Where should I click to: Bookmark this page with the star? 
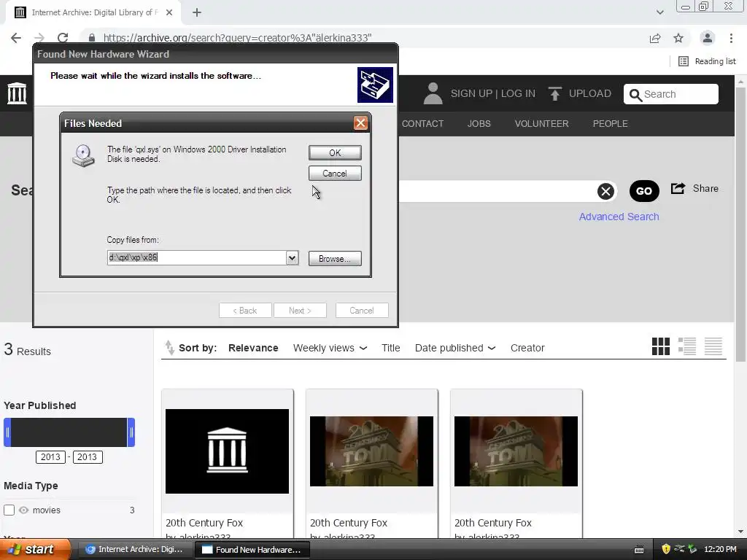[678, 38]
